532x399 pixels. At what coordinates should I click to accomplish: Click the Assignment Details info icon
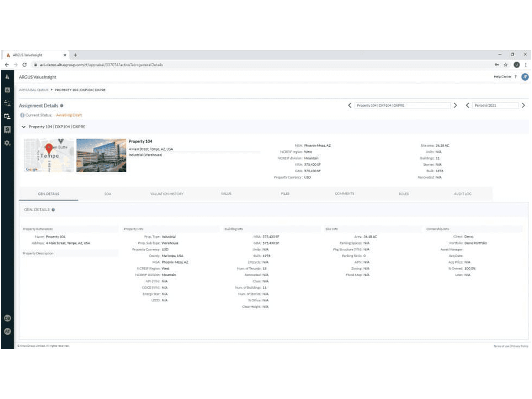pyautogui.click(x=62, y=106)
